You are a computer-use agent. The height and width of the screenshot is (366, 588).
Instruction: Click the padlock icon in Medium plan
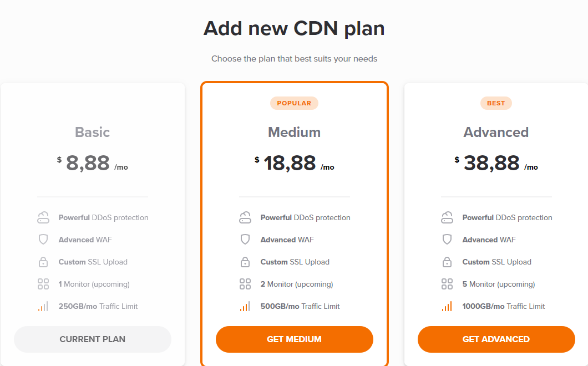click(x=245, y=262)
